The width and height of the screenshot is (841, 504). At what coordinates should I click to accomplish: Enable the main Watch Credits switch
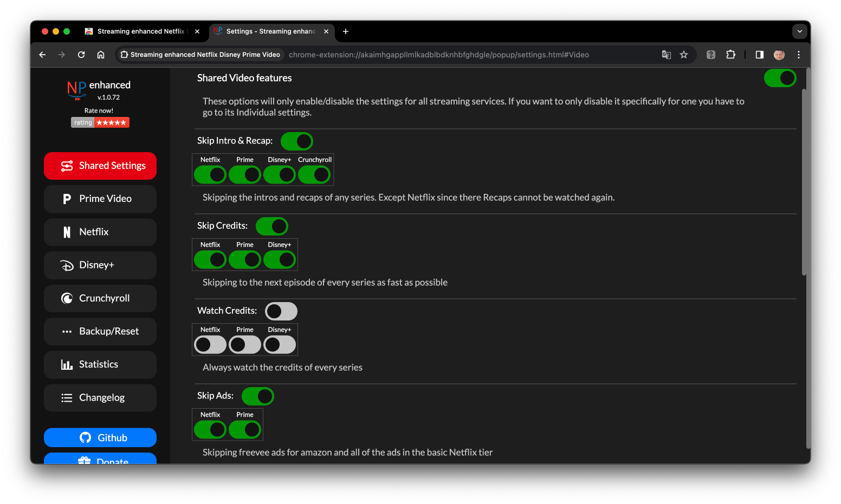(281, 311)
